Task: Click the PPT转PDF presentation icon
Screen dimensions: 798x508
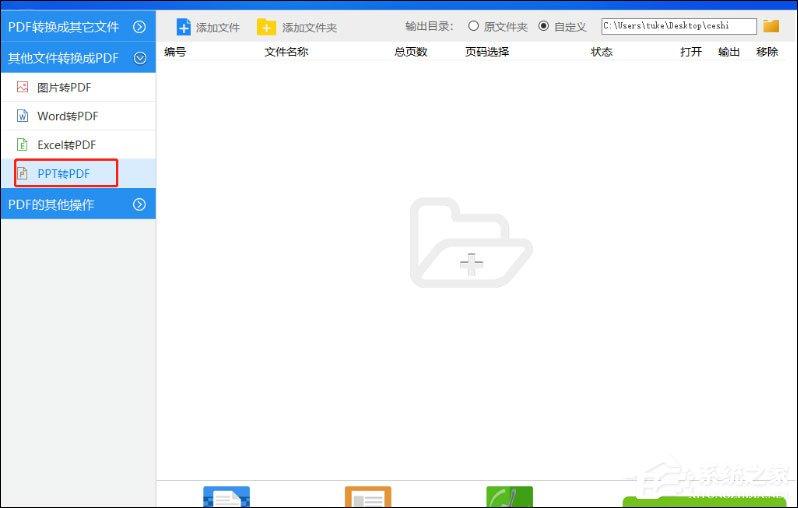Action: [22, 174]
